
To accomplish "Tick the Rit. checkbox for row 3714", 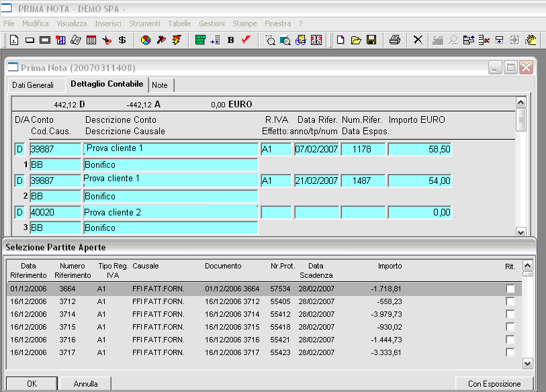I will [x=510, y=314].
